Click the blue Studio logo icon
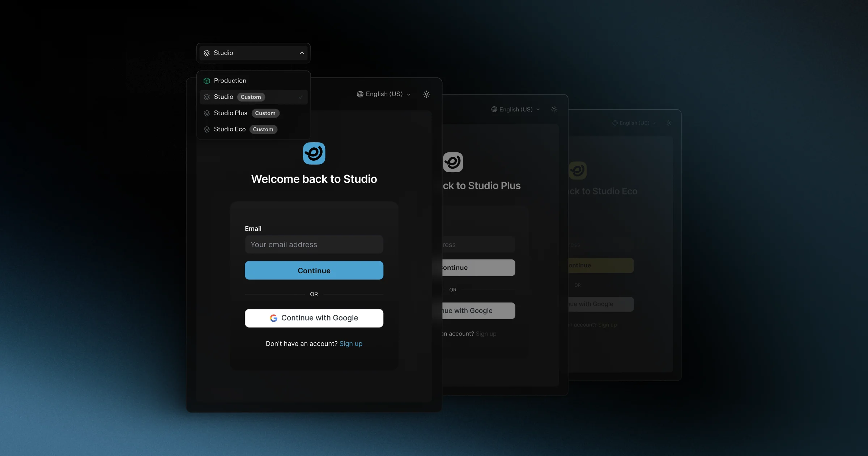This screenshot has height=456, width=868. [x=314, y=153]
